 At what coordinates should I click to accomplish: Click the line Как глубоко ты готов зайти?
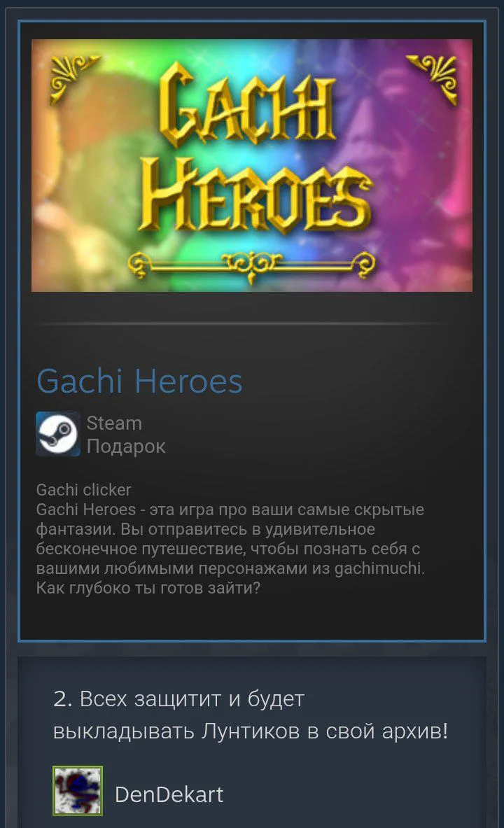pos(148,588)
